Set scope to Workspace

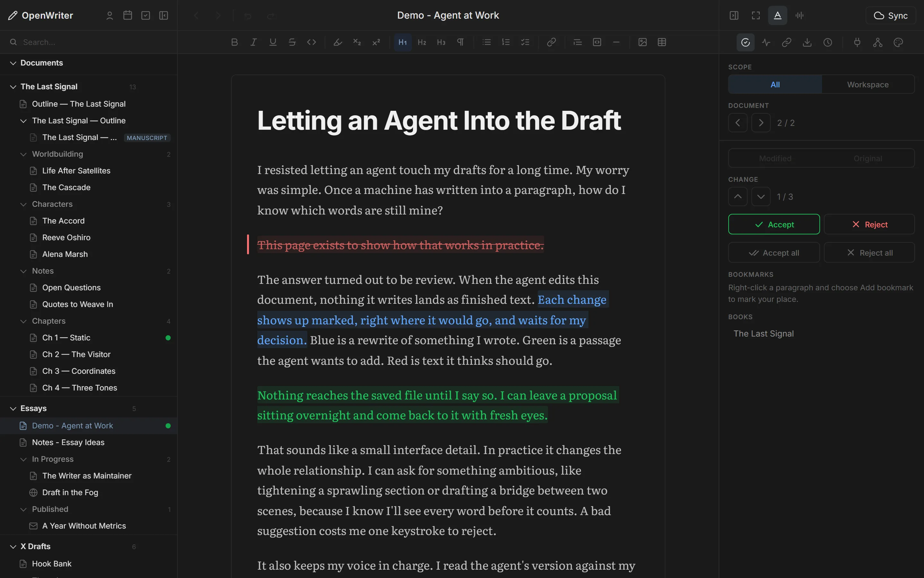coord(868,84)
